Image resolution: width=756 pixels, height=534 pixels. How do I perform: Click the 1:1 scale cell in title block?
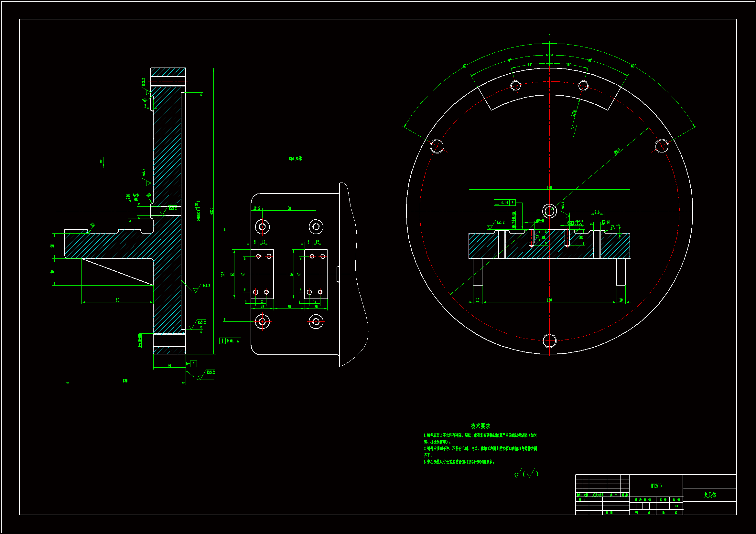point(676,506)
